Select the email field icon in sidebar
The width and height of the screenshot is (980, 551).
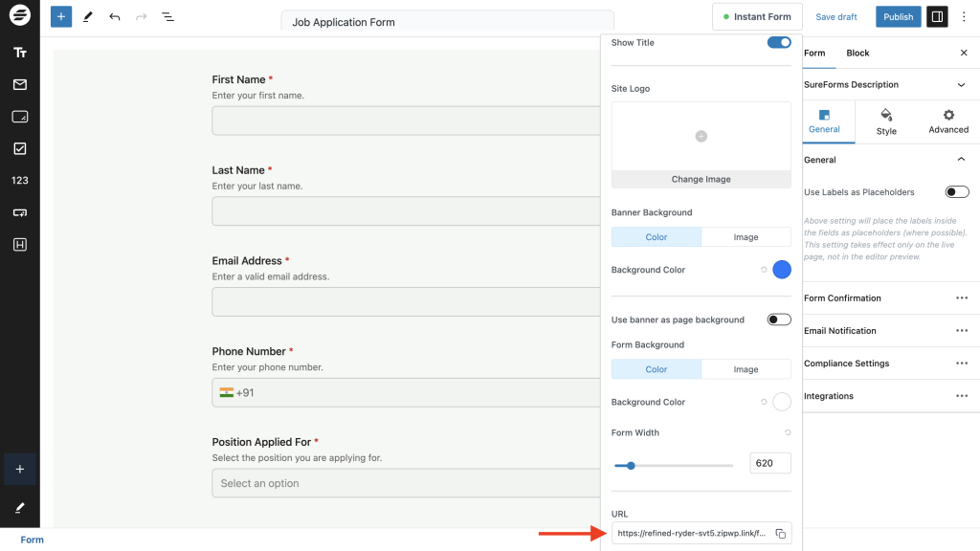click(x=19, y=85)
